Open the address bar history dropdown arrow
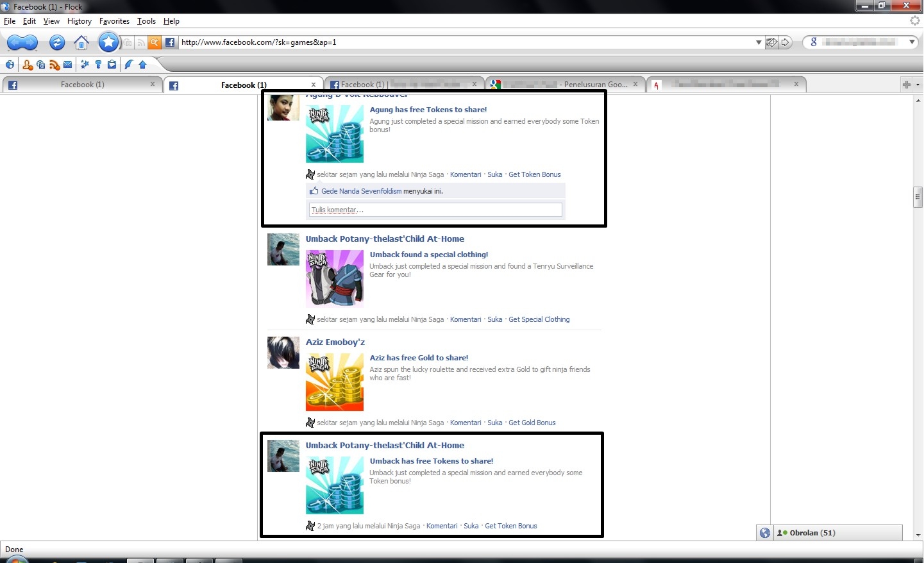924x563 pixels. [759, 42]
